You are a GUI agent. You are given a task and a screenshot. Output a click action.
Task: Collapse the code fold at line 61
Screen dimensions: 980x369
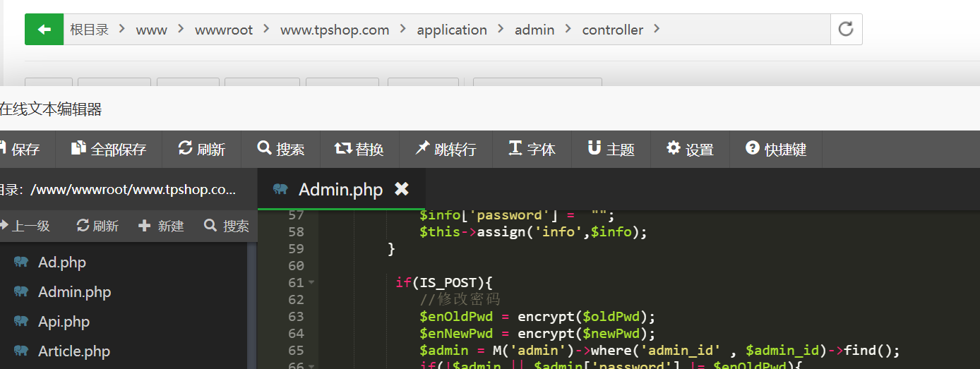311,283
